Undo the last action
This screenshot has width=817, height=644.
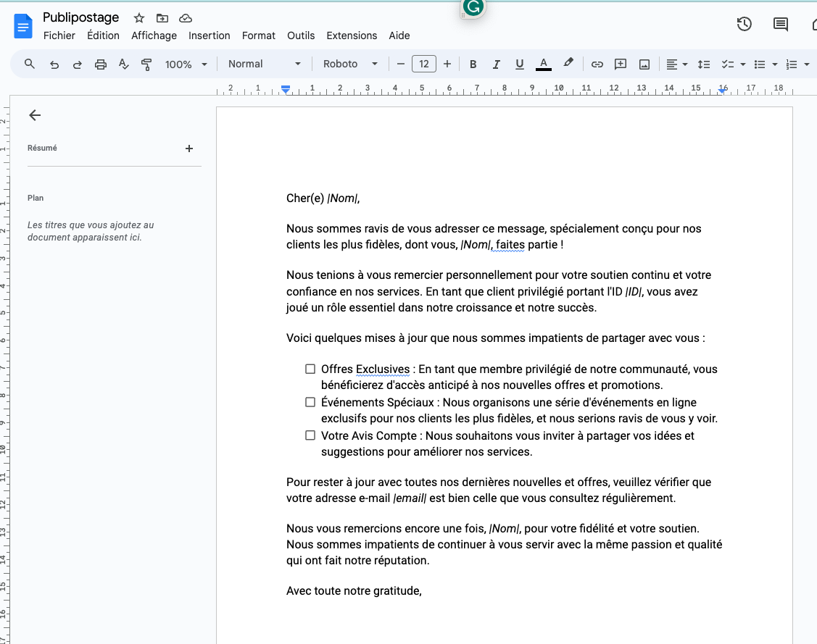(x=54, y=64)
